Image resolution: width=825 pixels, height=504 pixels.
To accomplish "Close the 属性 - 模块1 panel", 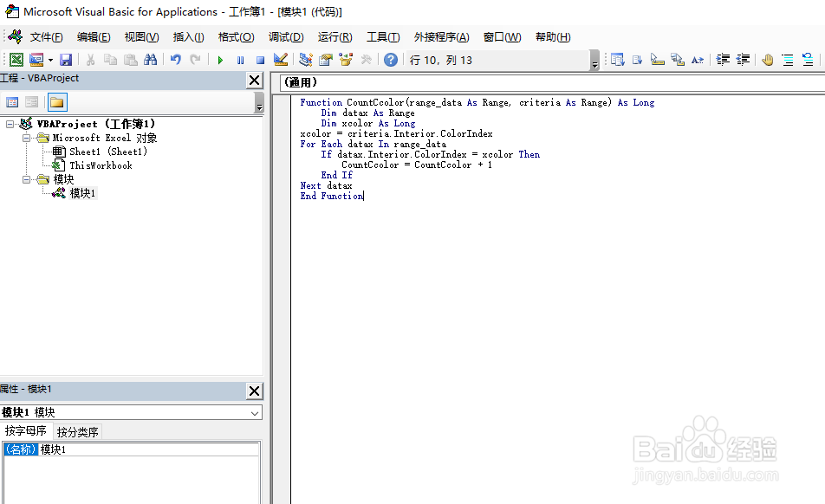I will point(254,391).
